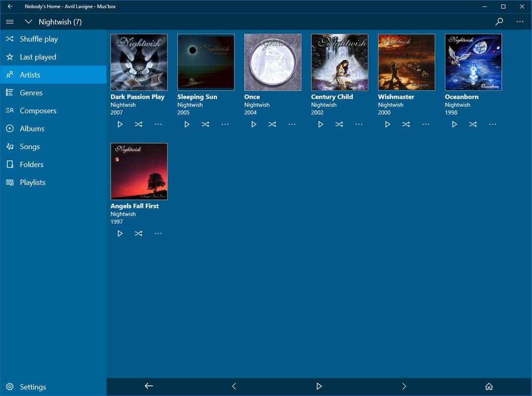Maximize the Mus'box window
This screenshot has height=396, width=532.
tap(503, 6)
